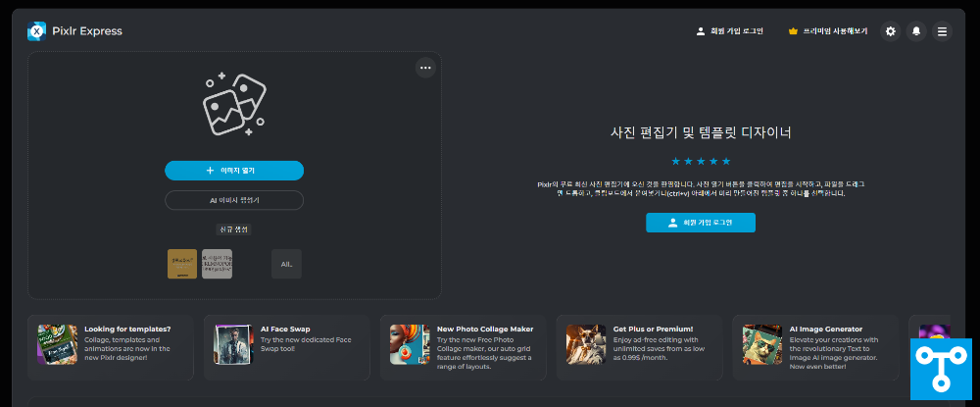Click the overlapping photos icon in drop area

(234, 104)
